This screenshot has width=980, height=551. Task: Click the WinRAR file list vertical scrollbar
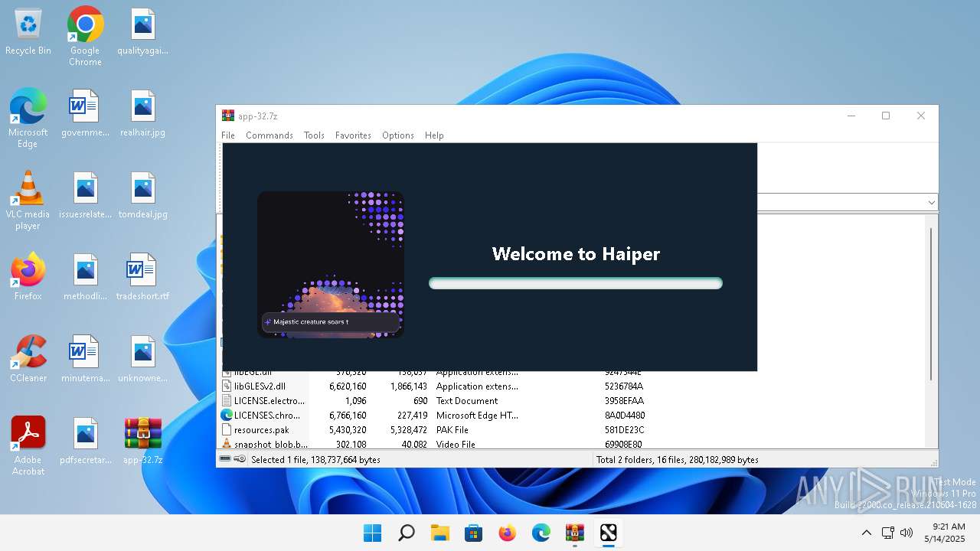(x=931, y=304)
